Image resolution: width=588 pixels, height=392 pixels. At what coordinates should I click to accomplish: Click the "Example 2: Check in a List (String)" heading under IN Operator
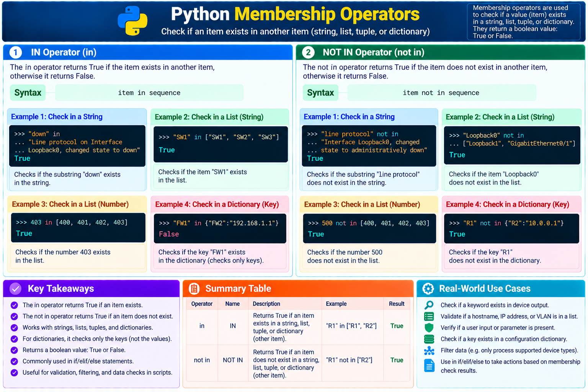[x=209, y=117]
